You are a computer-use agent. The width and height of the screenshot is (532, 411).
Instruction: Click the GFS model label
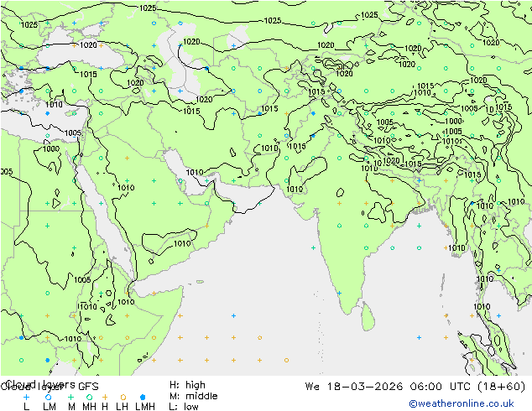88,387
